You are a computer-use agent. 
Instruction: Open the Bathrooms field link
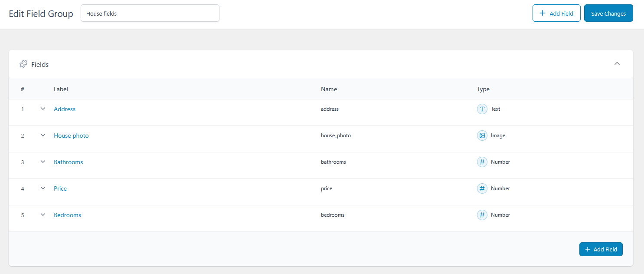(68, 162)
